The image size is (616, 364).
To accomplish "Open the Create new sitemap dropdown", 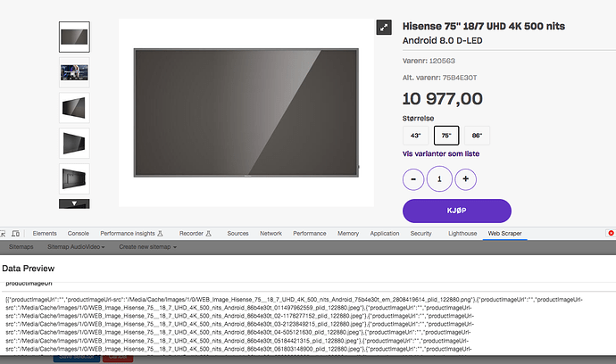I will pos(147,246).
